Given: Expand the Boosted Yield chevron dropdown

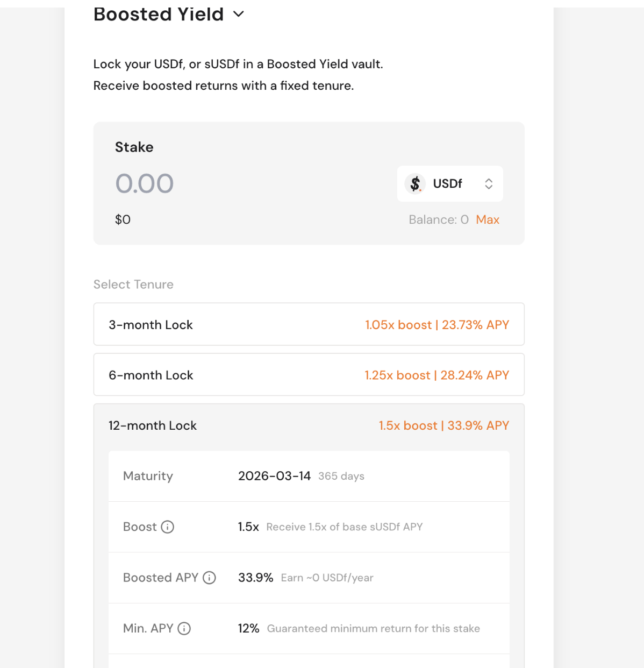Looking at the screenshot, I should click(x=239, y=15).
